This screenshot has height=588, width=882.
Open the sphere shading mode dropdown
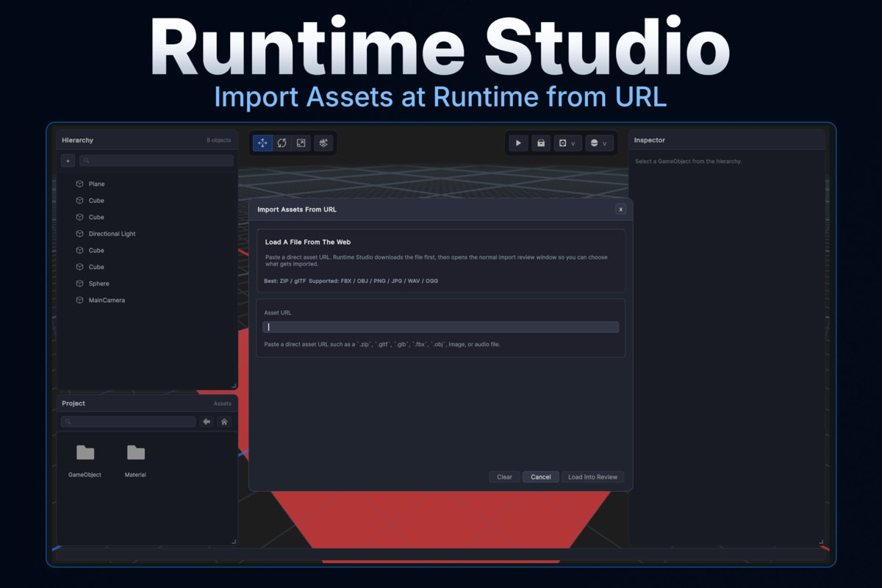[x=599, y=143]
